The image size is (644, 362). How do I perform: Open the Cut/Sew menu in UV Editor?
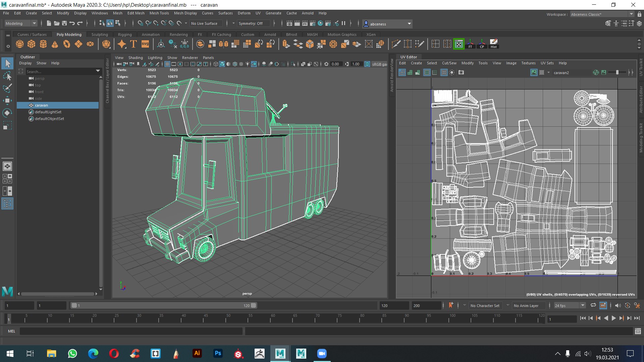coord(449,63)
